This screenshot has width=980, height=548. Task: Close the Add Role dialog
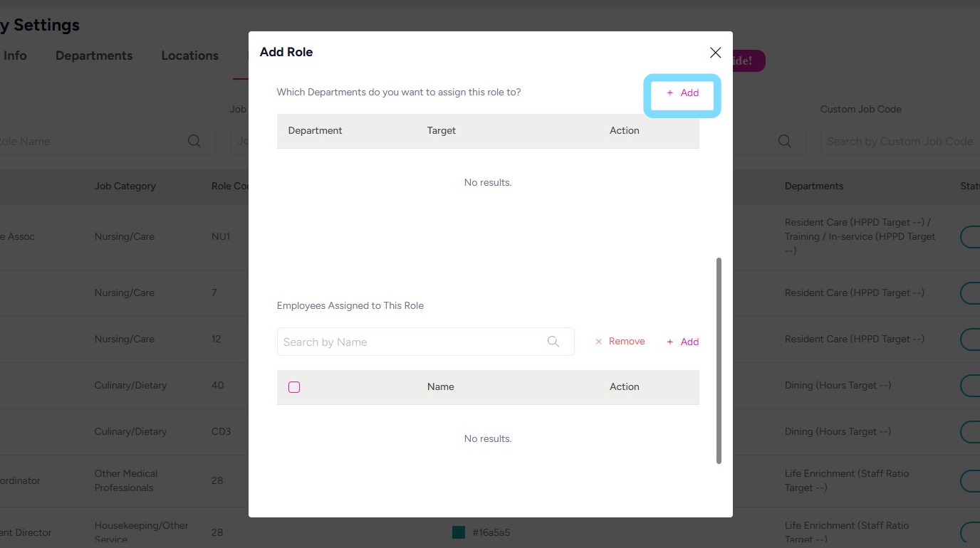(x=715, y=53)
